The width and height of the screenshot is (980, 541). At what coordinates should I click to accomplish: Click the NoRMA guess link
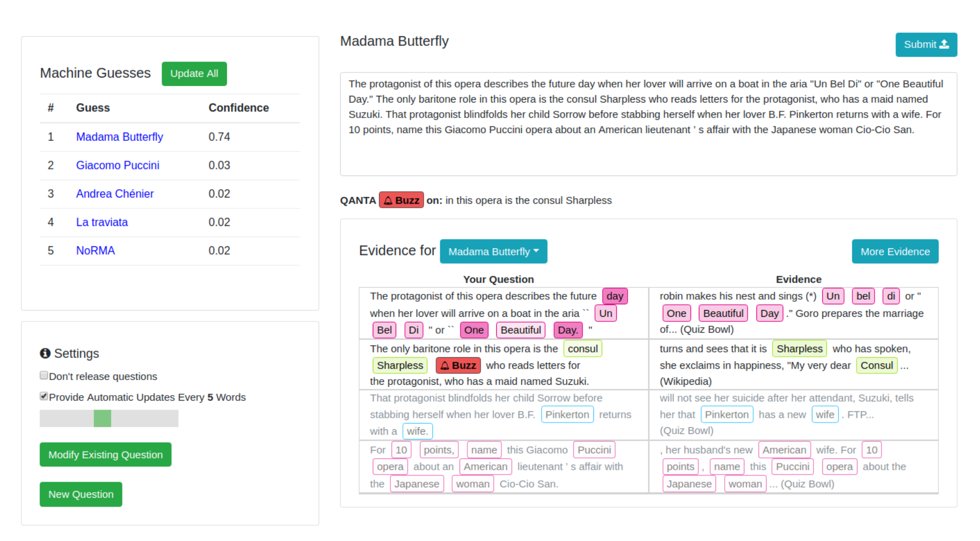click(95, 250)
